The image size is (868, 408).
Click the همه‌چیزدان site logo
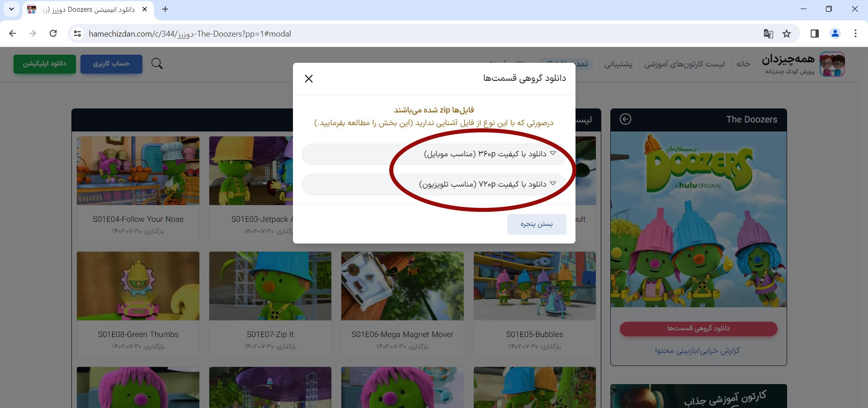[x=804, y=64]
